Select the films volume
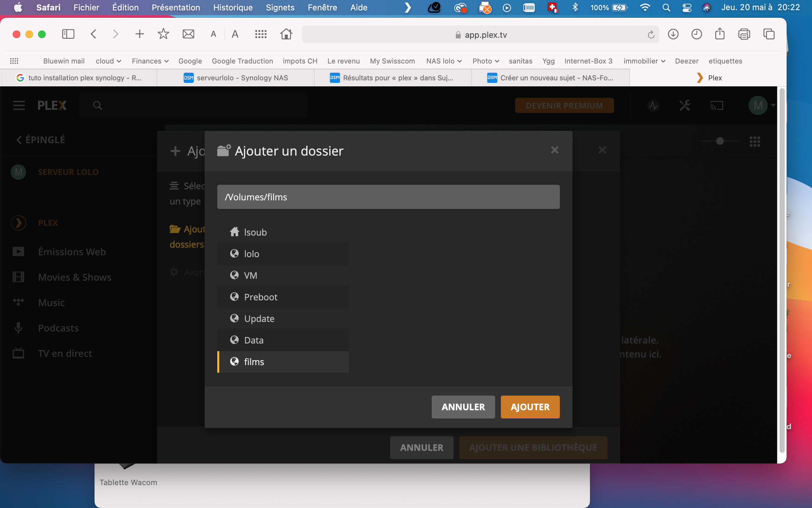This screenshot has width=812, height=508. tap(283, 362)
